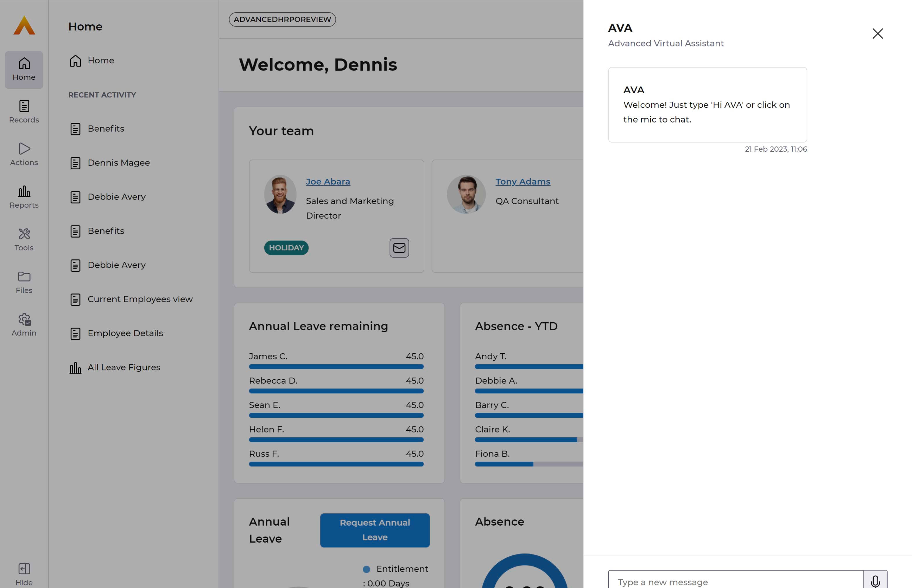
Task: Click the ADVANCEDHRPOREVIEW badge
Action: tap(282, 19)
